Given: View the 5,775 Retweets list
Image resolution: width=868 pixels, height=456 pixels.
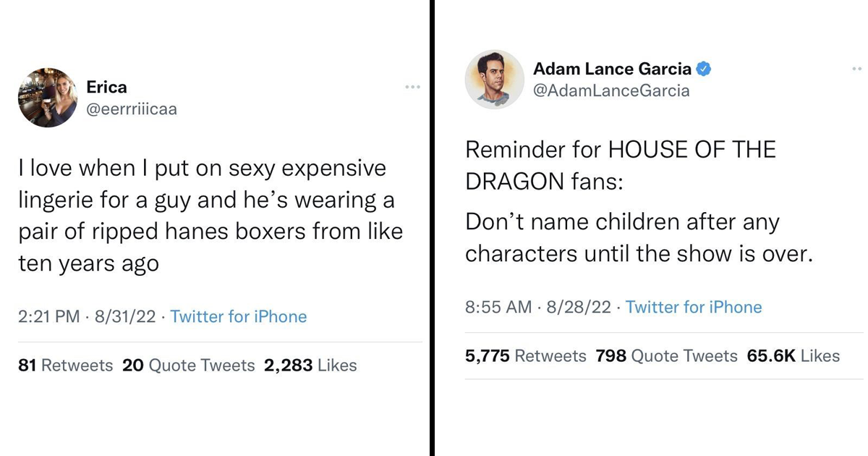Looking at the screenshot, I should coord(525,356).
